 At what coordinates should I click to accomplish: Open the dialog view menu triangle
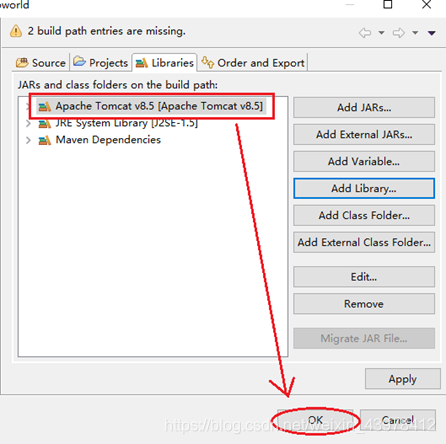click(x=432, y=33)
